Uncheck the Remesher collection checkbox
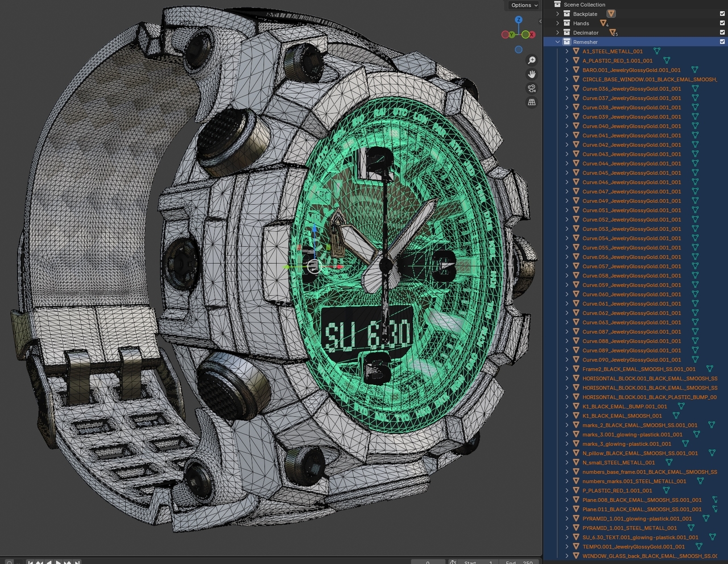 coord(722,42)
